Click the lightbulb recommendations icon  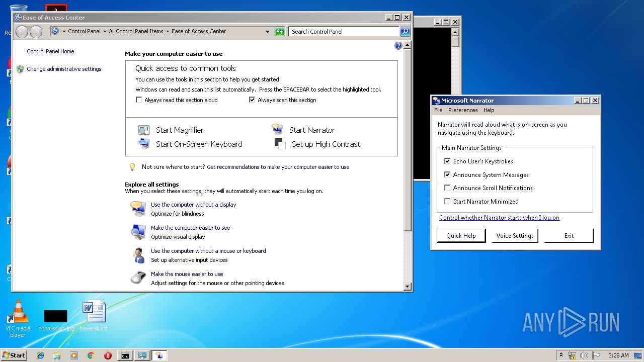[x=132, y=167]
